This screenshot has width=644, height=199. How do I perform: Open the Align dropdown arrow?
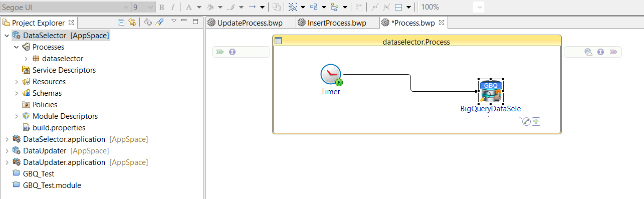point(345,8)
